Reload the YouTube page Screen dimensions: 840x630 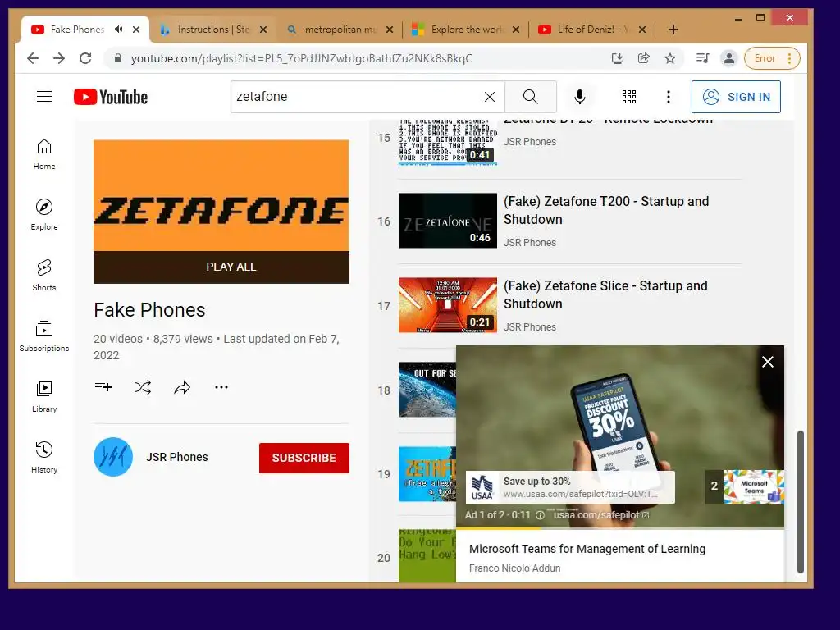85,58
